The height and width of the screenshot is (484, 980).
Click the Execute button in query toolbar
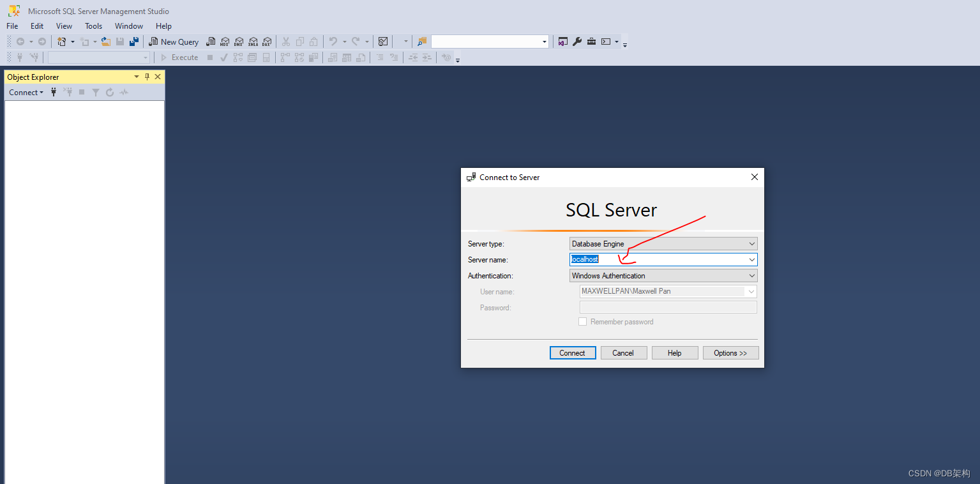(x=179, y=57)
